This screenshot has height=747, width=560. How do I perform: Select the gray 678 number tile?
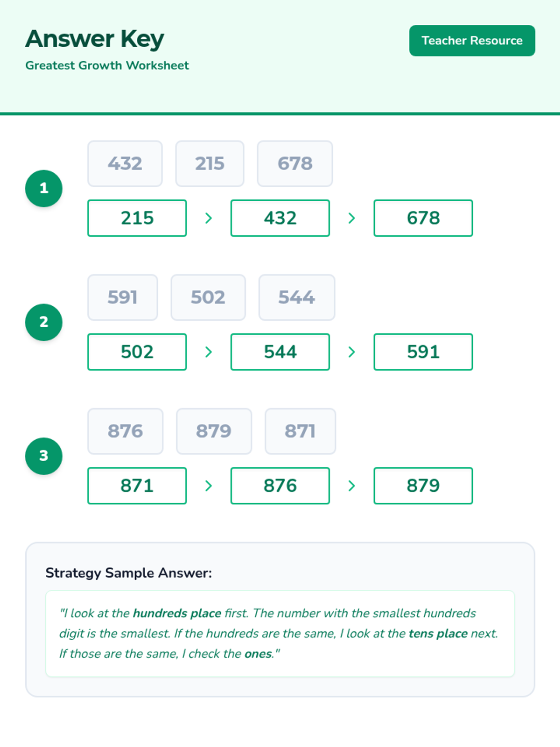(x=295, y=163)
